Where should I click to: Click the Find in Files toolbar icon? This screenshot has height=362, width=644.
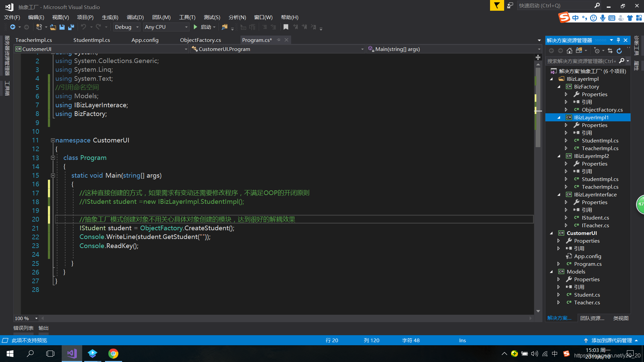(x=225, y=27)
